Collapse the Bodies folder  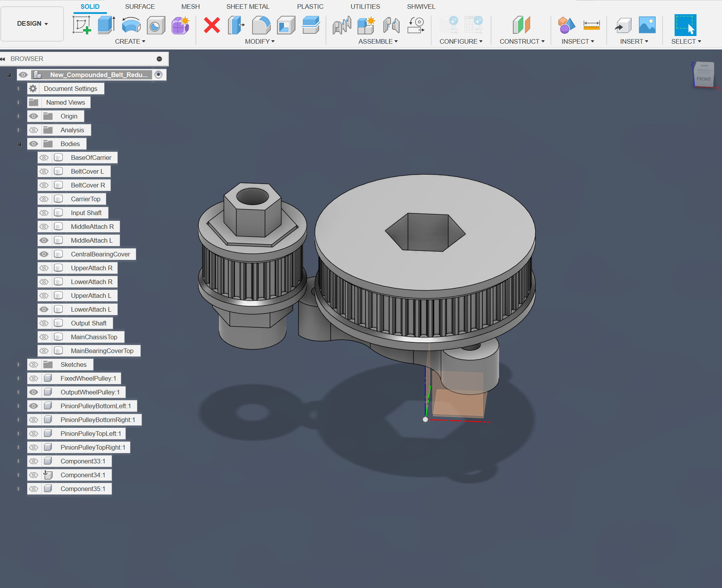19,144
